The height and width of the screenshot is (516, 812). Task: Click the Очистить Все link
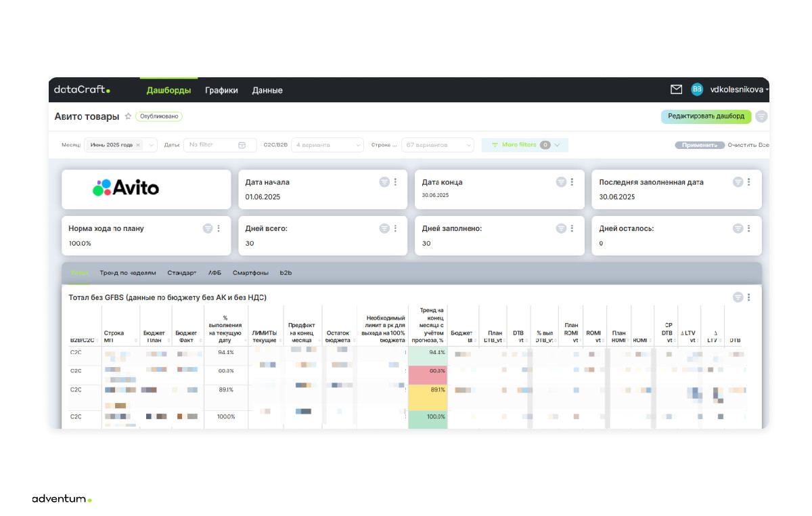pyautogui.click(x=748, y=145)
